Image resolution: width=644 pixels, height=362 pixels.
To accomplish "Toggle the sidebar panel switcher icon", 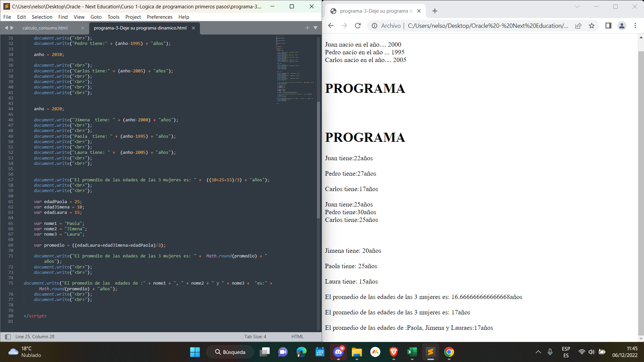I will 8,337.
